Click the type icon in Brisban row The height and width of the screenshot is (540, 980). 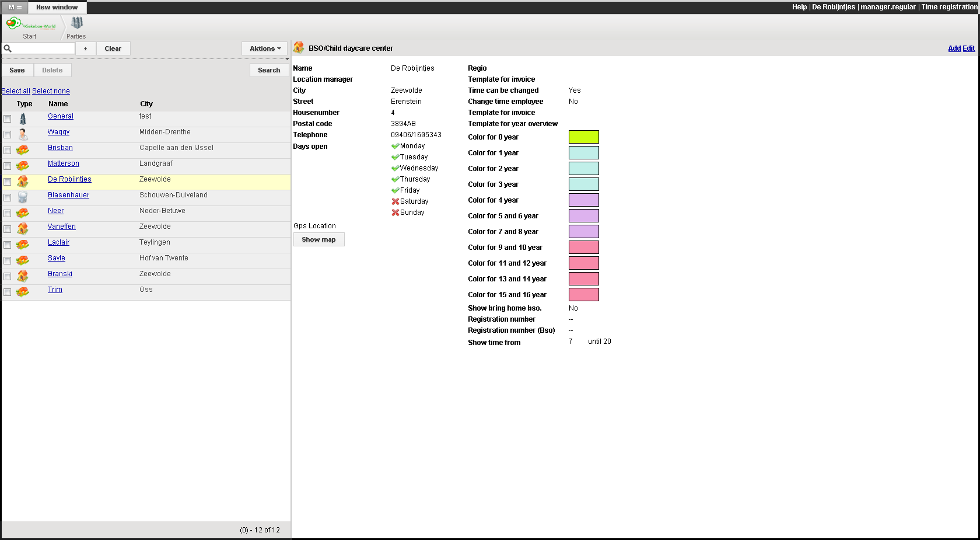23,151
